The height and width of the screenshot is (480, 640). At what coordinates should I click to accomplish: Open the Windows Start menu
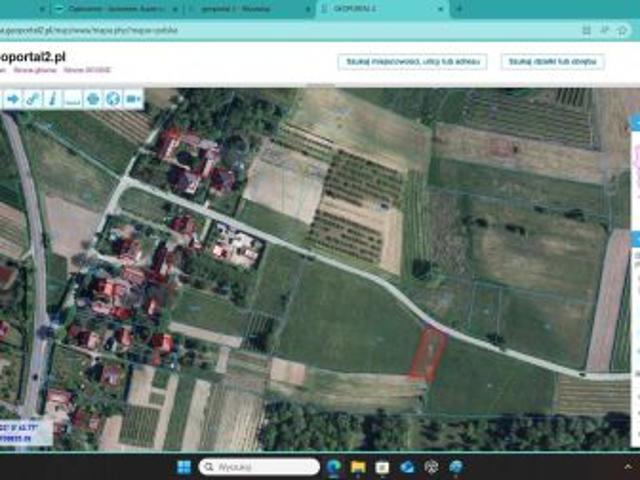click(183, 467)
